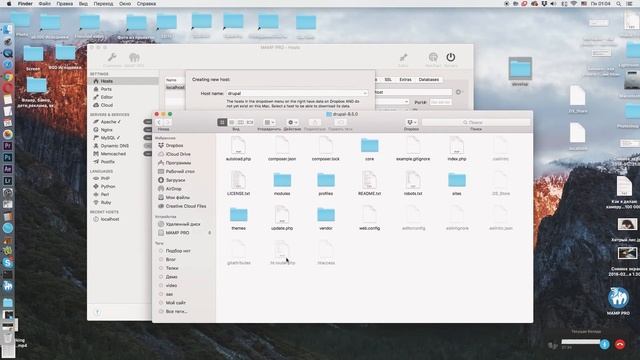Click the Port field in MAMP

click(x=440, y=102)
